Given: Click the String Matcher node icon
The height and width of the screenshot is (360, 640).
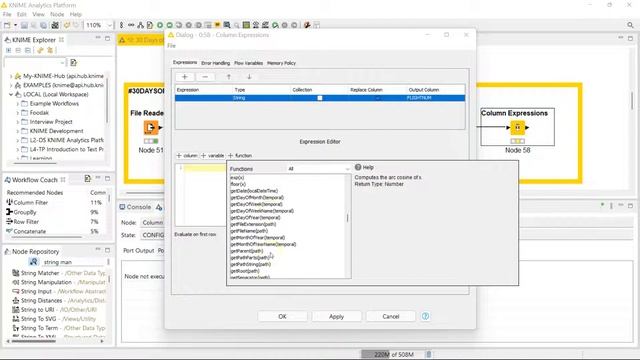Looking at the screenshot, I should click(x=16, y=273).
